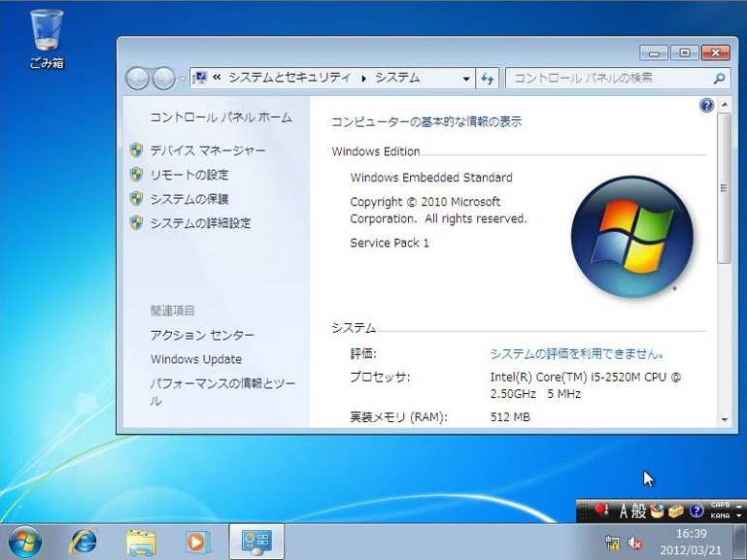Screen dimensions: 747x560
Task: Open the IME tools toolbox icon
Action: [676, 511]
